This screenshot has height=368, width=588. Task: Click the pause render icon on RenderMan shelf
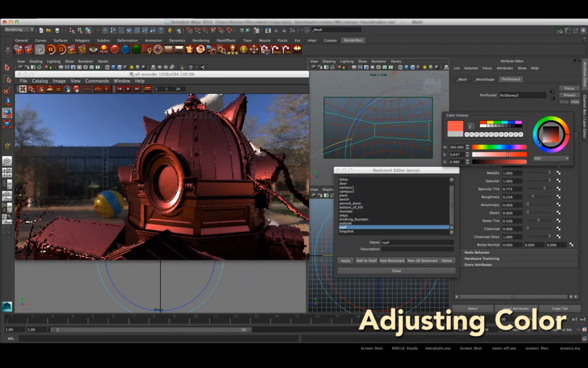point(51,49)
